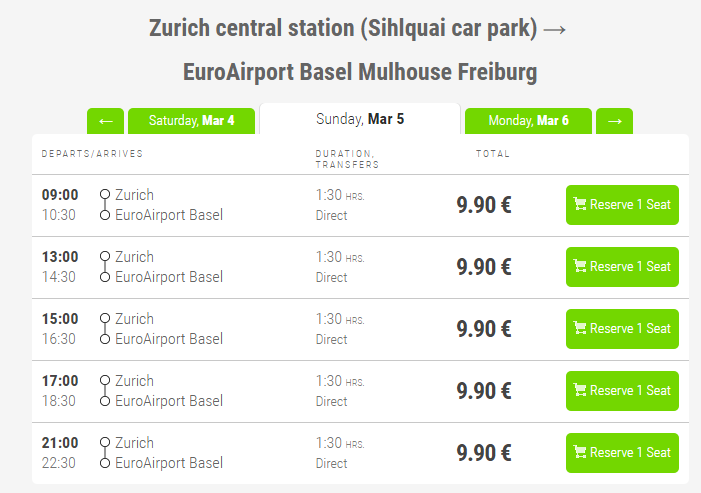Click the 21:00 departure time
Image resolution: width=701 pixels, height=493 pixels.
coord(60,443)
